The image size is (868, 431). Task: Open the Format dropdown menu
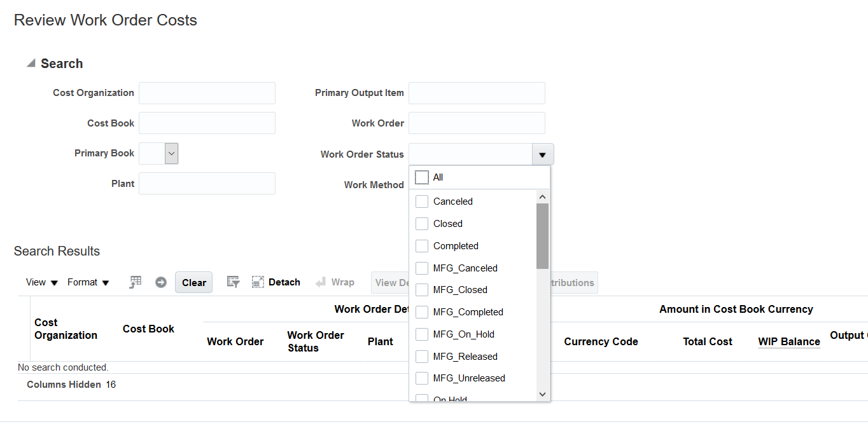coord(88,282)
